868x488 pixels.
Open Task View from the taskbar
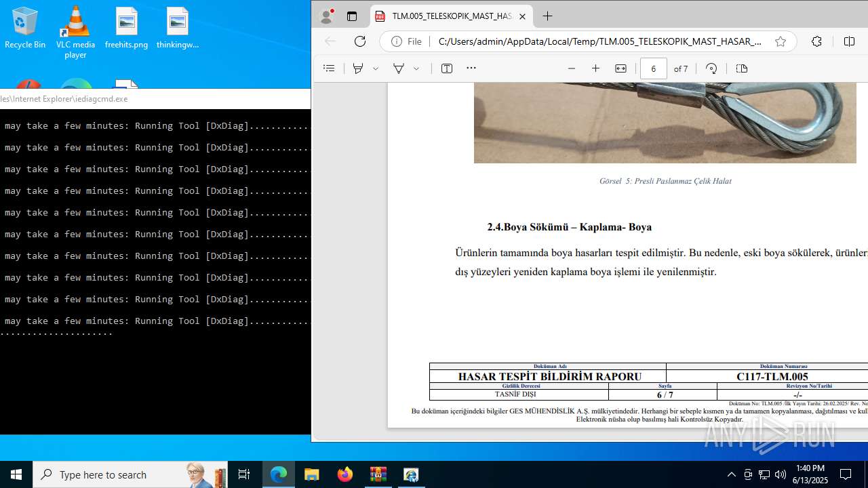click(244, 474)
